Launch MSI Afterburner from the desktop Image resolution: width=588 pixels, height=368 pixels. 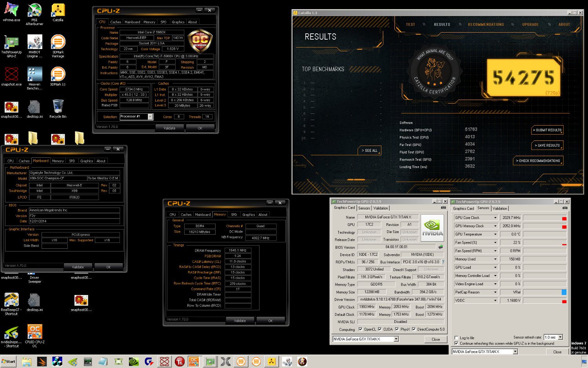(34, 14)
